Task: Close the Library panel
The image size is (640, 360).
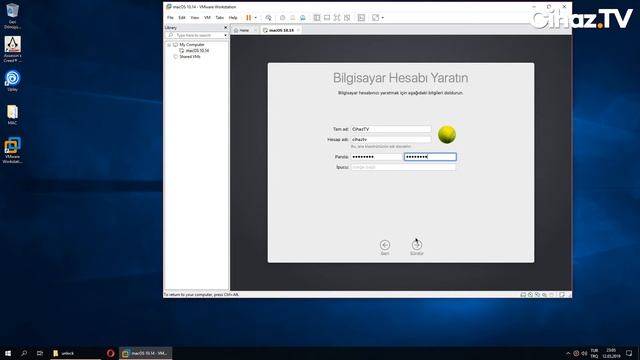Action: pyautogui.click(x=226, y=27)
